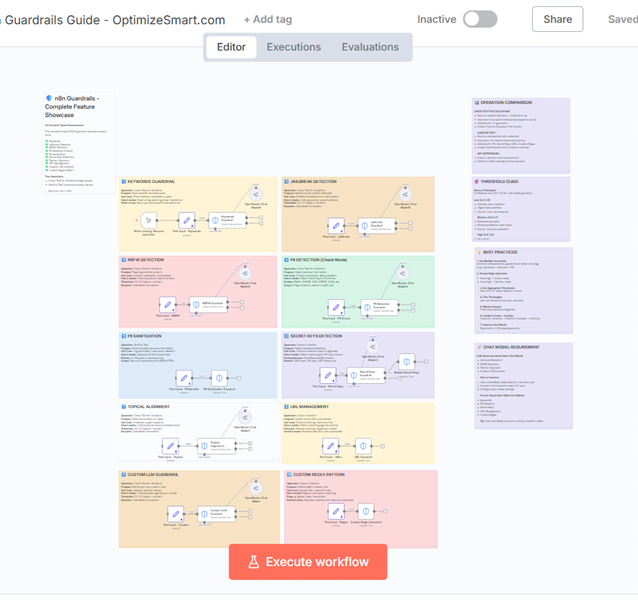Open the Jailbreak Guardrail node
Image resolution: width=638 pixels, height=600 pixels.
tap(364, 225)
